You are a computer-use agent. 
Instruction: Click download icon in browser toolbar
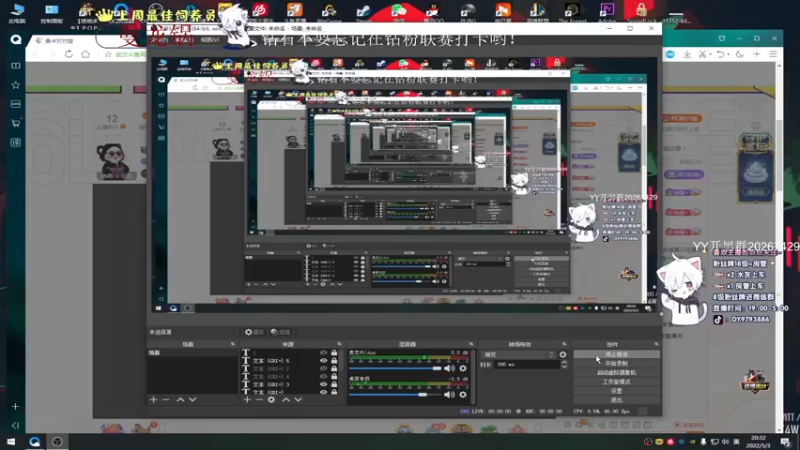click(687, 54)
